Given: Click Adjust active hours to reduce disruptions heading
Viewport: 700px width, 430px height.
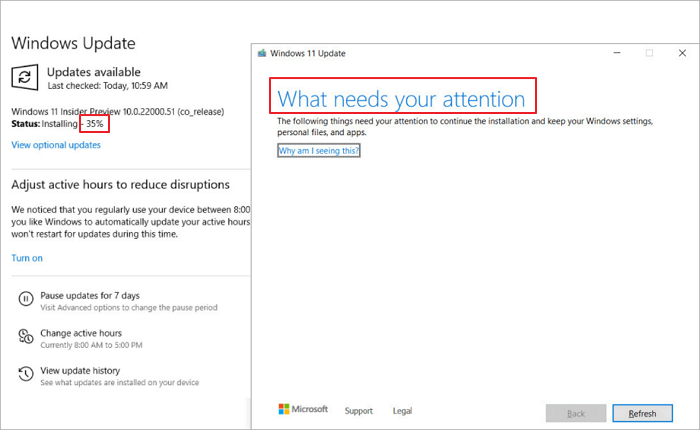Looking at the screenshot, I should 121,185.
